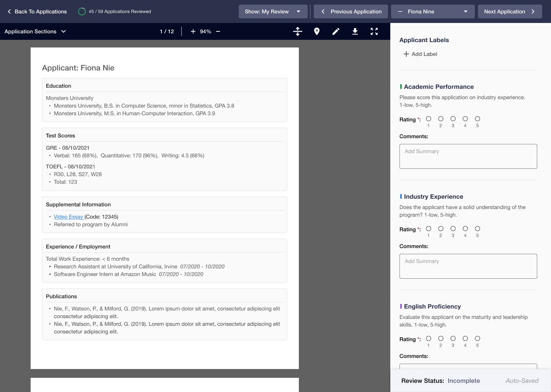This screenshot has width=551, height=392.
Task: Advance to the Next Application
Action: pyautogui.click(x=510, y=11)
